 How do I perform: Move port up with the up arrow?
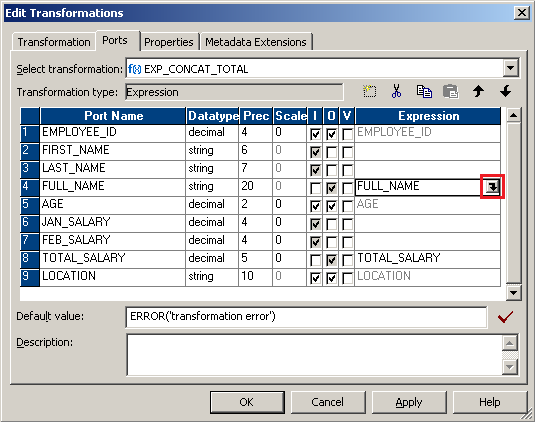478,91
